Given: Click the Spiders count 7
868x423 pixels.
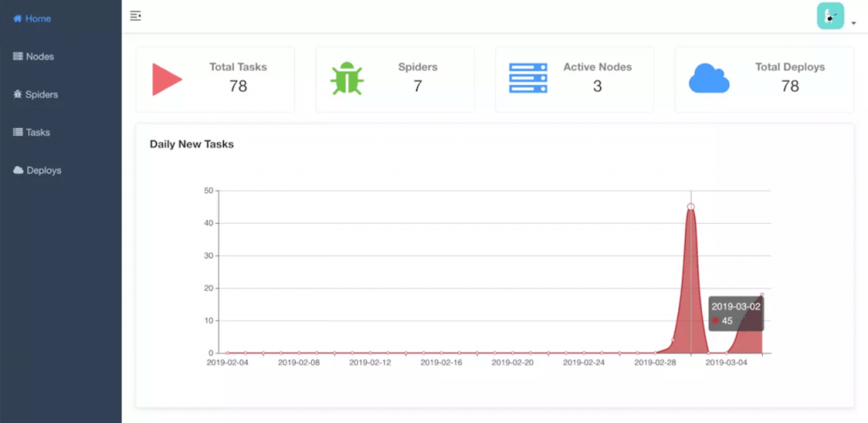Looking at the screenshot, I should pos(418,86).
